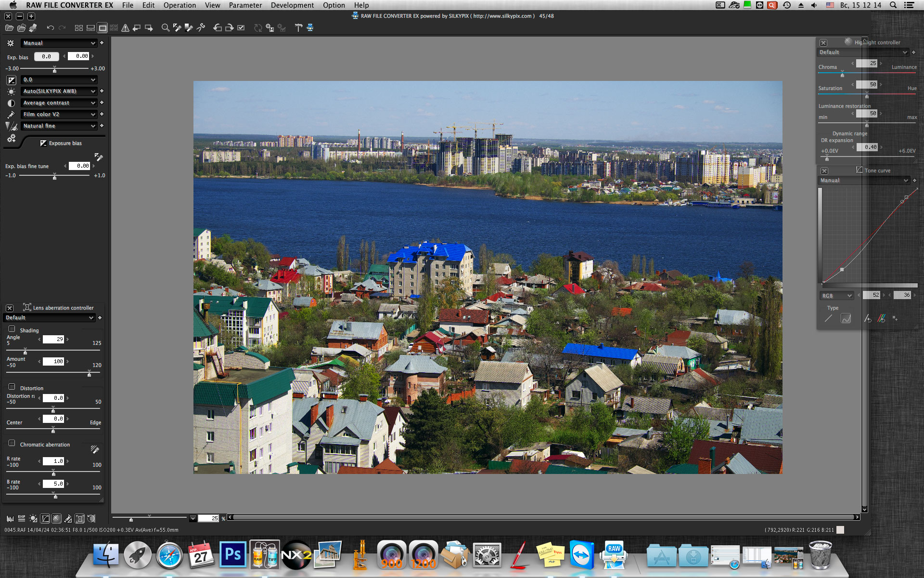
Task: Select linear tone curve type
Action: click(x=828, y=318)
